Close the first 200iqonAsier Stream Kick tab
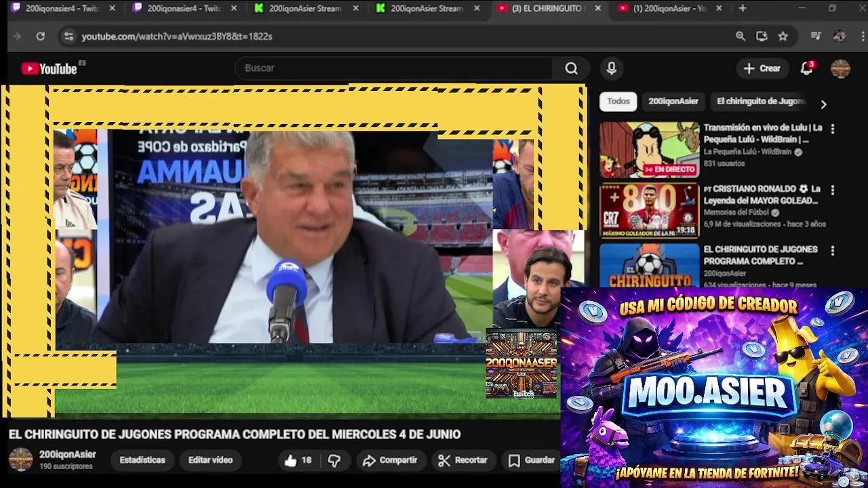 pyautogui.click(x=355, y=8)
